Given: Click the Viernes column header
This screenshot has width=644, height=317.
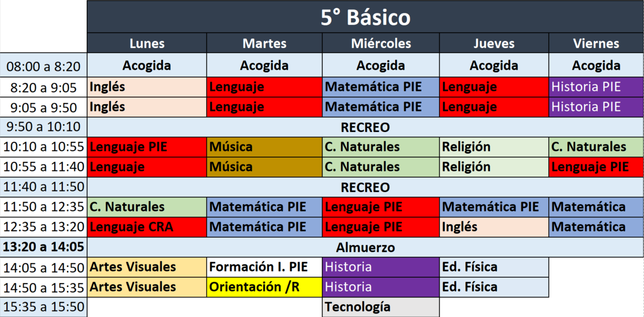Looking at the screenshot, I should [596, 43].
